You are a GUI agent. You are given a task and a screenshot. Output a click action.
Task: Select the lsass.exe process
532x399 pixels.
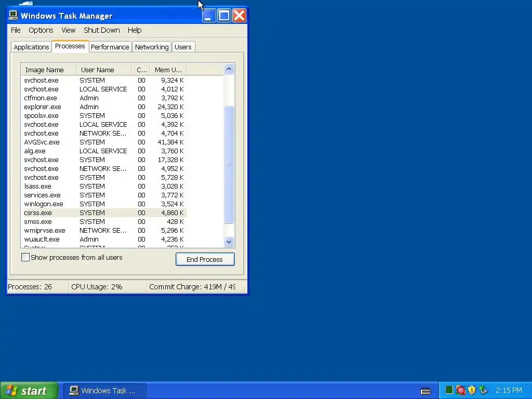104,187
